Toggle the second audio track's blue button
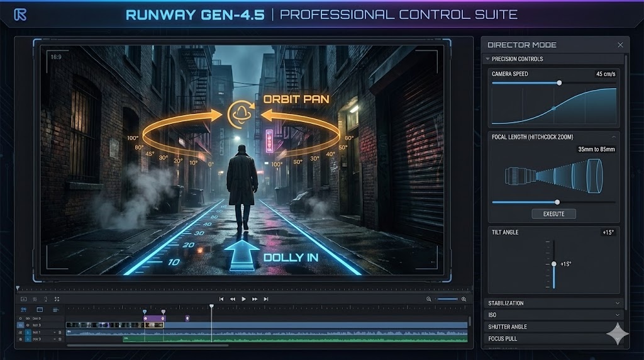Image resolution: width=644 pixels, height=360 pixels. 28,339
